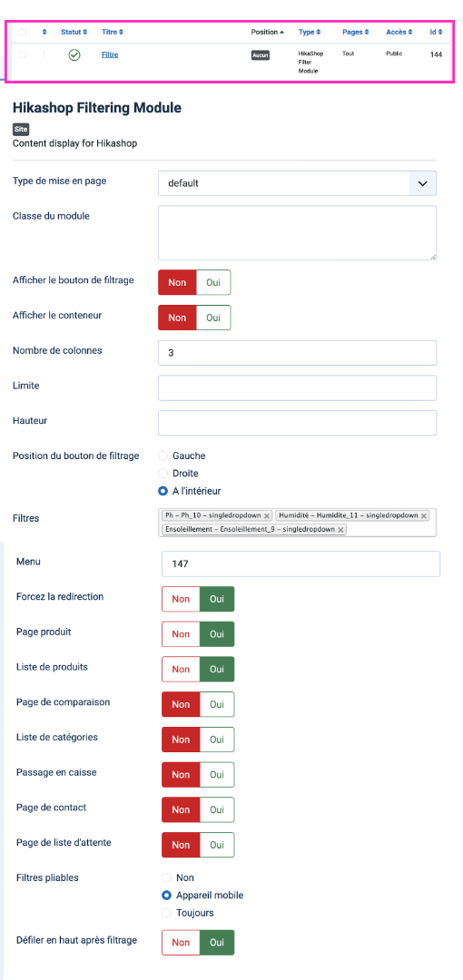
Task: Sort the list by Type column header
Action: click(309, 32)
